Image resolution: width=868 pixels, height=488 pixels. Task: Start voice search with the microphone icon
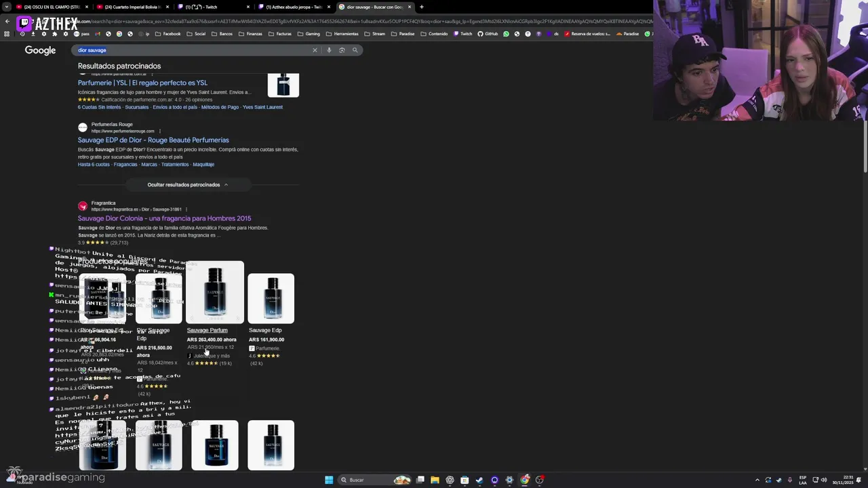329,50
